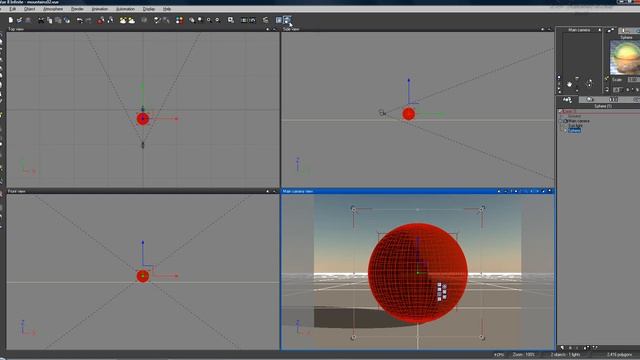Select Ground in the object tree
The height and width of the screenshot is (360, 640).
click(x=574, y=116)
